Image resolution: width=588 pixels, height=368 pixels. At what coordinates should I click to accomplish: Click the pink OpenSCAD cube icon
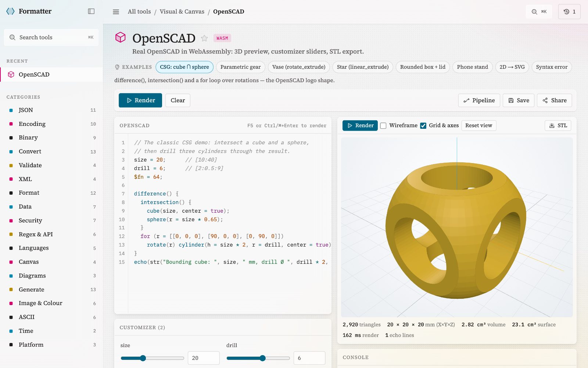click(121, 38)
